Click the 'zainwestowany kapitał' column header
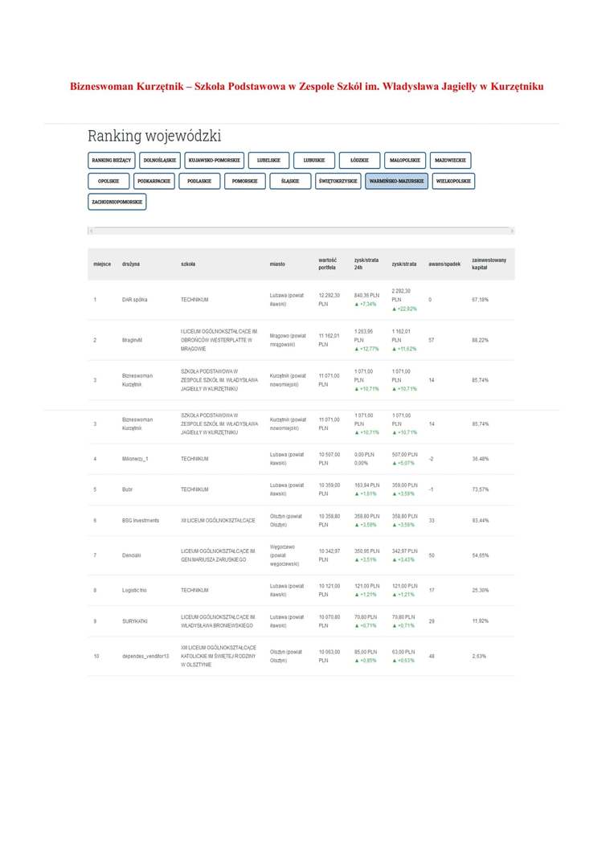 click(489, 264)
